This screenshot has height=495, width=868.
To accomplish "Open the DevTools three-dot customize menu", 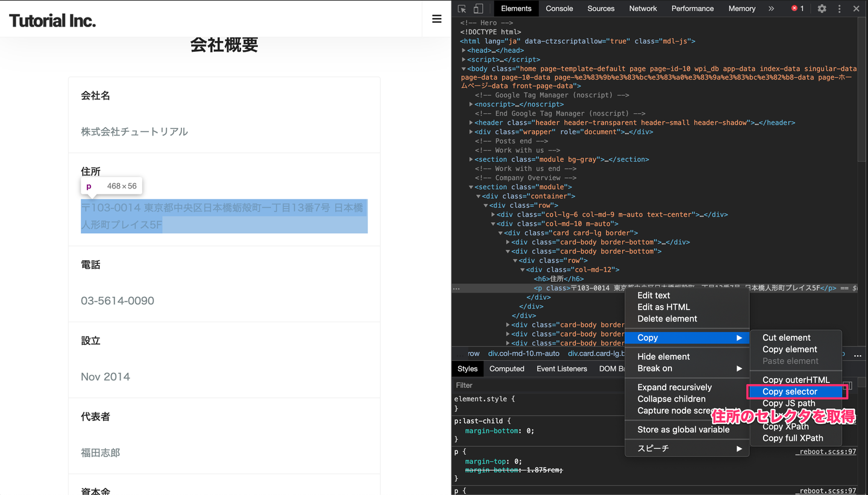I will coord(839,8).
